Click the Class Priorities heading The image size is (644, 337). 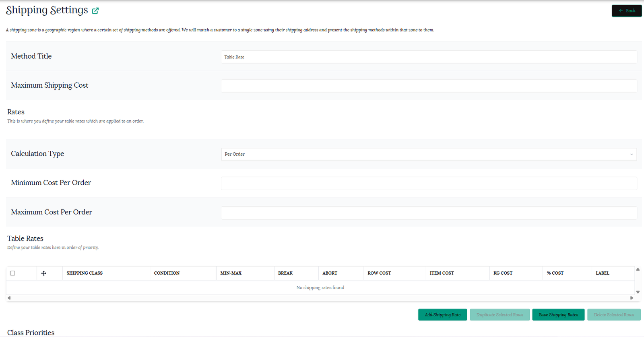[31, 333]
